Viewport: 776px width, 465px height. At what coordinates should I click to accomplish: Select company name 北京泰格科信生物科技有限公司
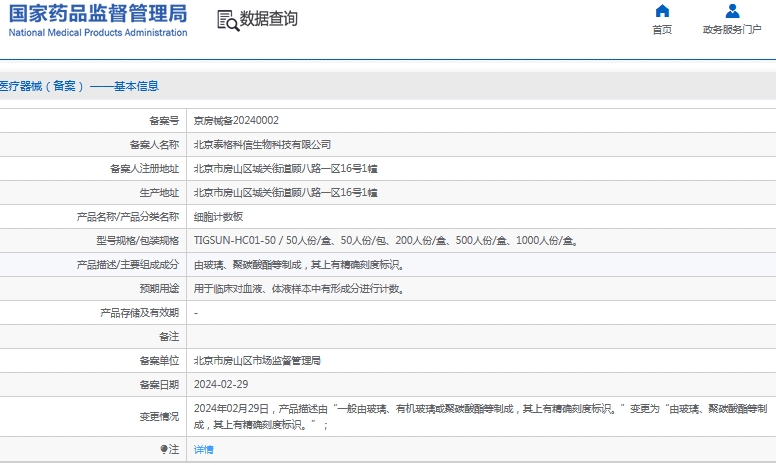pos(262,144)
